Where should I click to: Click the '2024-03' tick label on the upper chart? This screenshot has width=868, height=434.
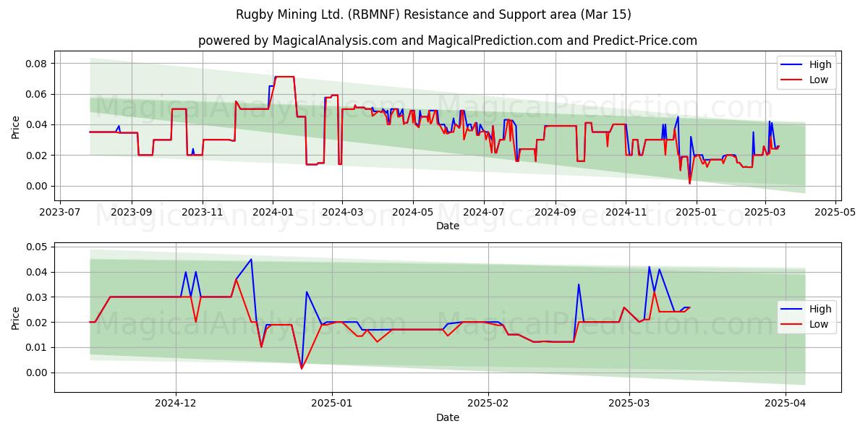pos(342,213)
